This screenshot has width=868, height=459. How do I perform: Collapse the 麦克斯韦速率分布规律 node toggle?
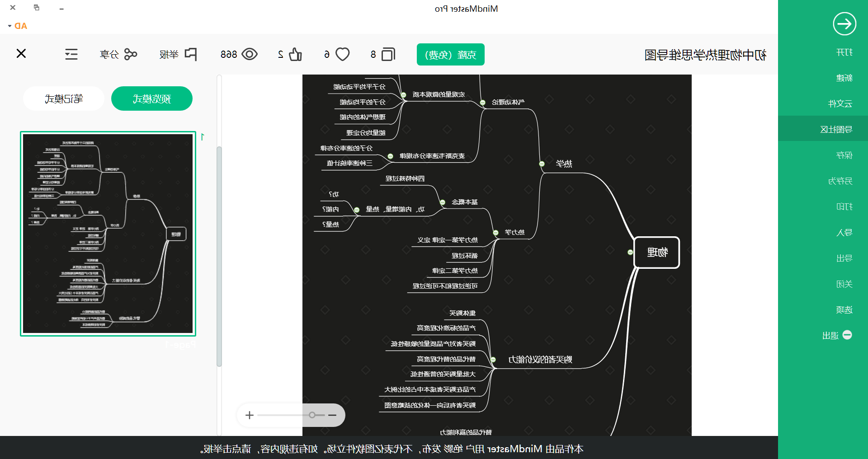point(391,156)
